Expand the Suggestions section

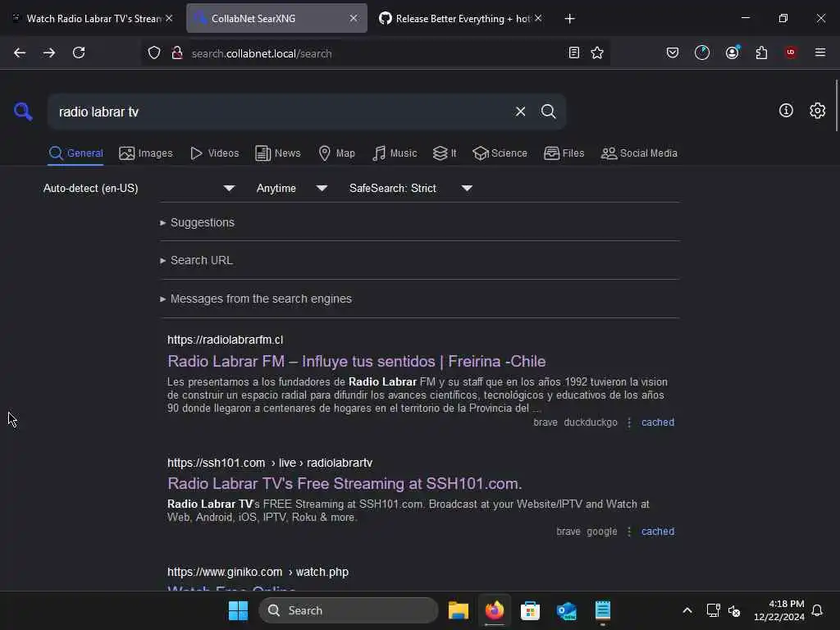click(197, 222)
